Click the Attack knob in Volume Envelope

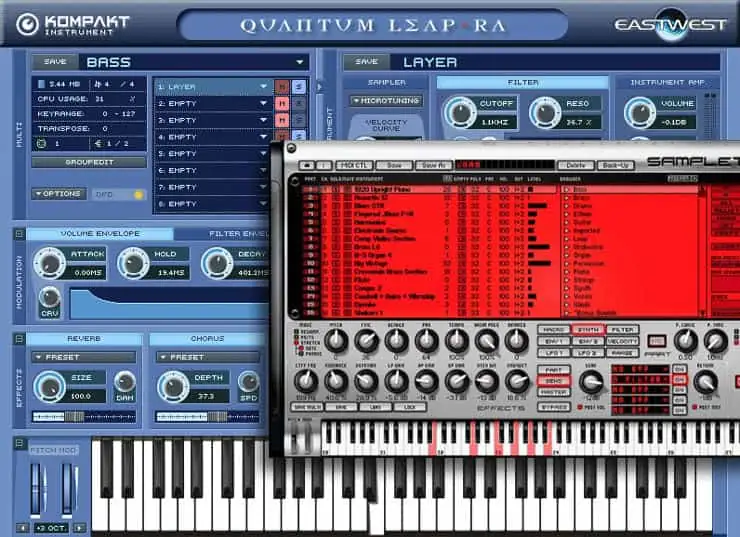[50, 262]
